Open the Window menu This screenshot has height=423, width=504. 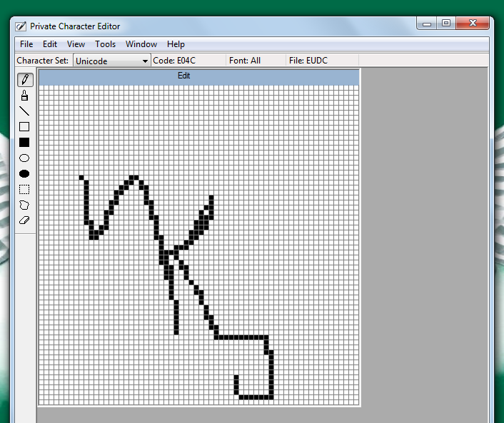point(141,44)
